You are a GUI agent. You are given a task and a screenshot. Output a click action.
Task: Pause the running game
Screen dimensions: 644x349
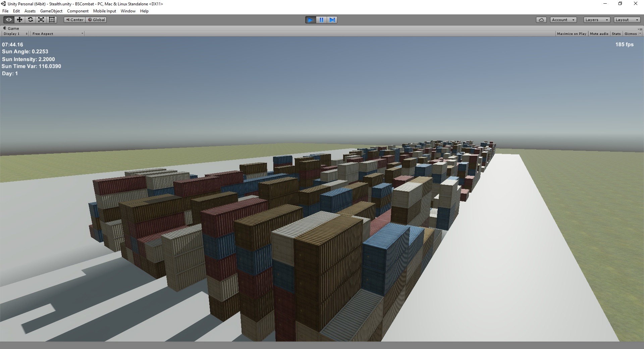321,20
